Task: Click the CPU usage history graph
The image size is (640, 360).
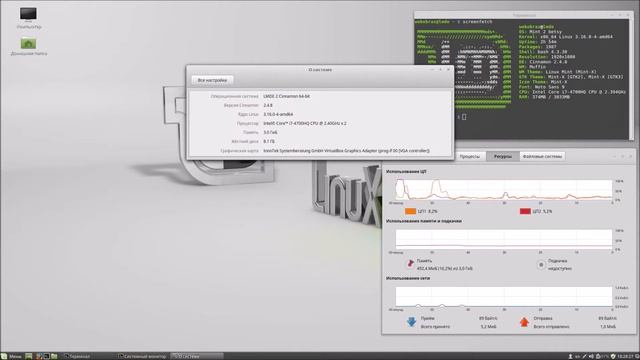Action: 504,190
